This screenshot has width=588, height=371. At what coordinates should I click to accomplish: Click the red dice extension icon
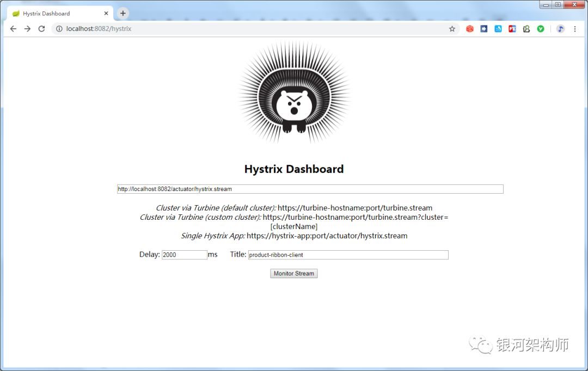pyautogui.click(x=469, y=29)
